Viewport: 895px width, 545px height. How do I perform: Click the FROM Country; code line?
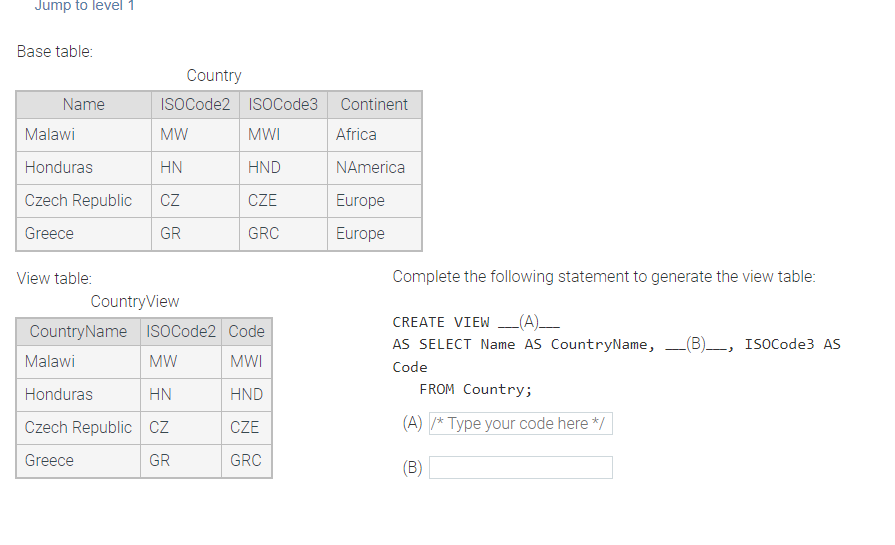pos(475,390)
